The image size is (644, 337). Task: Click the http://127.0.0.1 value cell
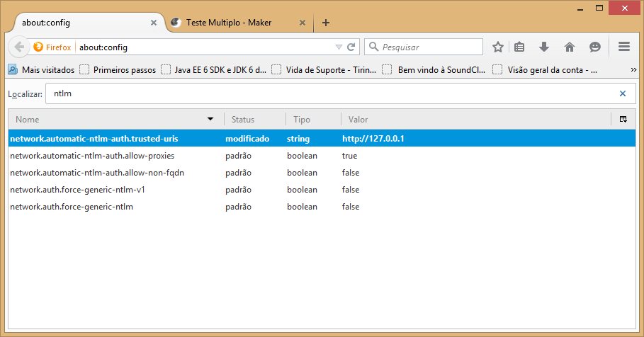(373, 139)
